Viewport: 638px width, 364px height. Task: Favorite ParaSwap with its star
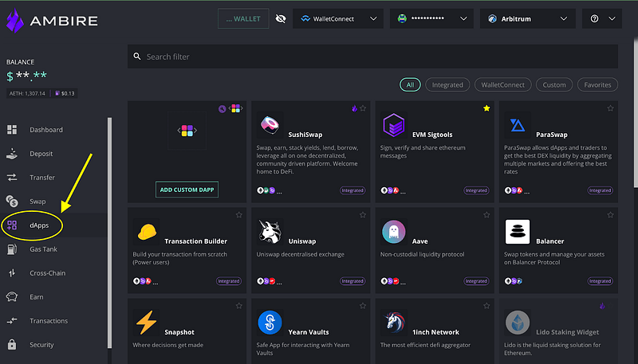coord(610,108)
